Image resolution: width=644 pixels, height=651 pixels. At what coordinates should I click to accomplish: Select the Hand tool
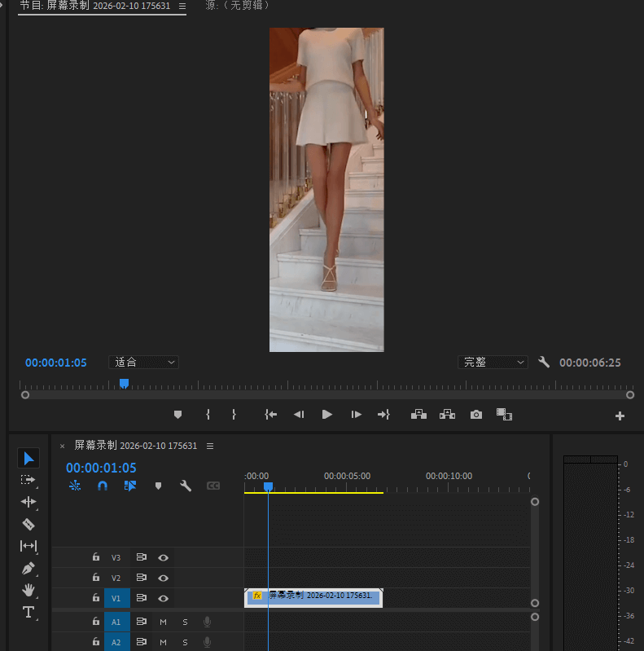coord(28,590)
